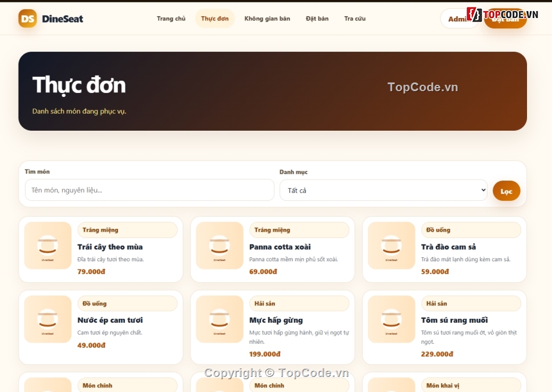Click Đồ uống tag on Nước ép card

click(127, 303)
